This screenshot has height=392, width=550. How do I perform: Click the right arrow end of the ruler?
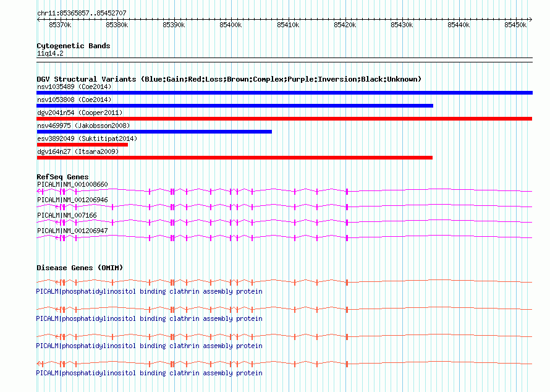click(x=531, y=20)
